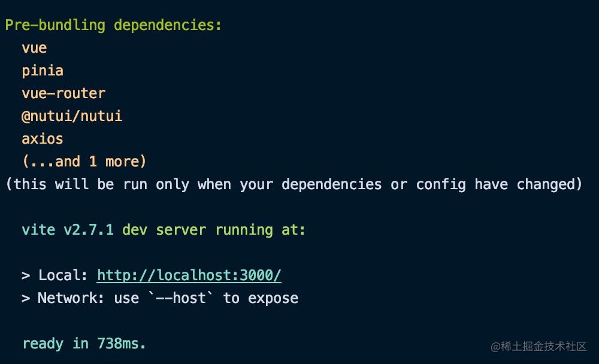Click the "ready in 738ms." message
This screenshot has height=364, width=599.
point(84,344)
